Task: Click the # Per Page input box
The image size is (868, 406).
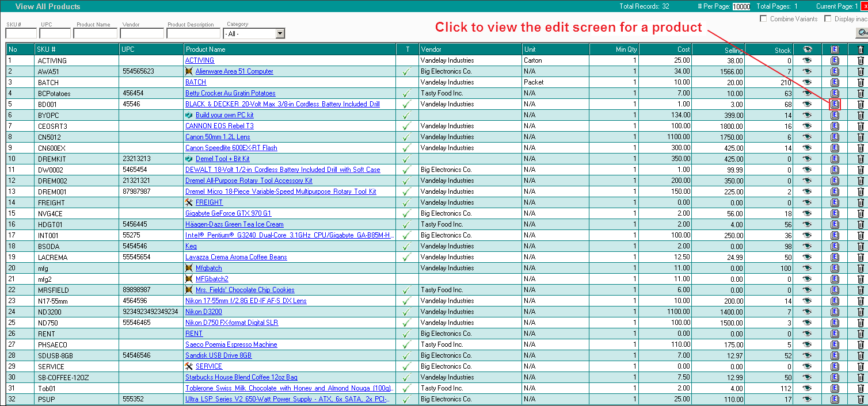Action: pos(741,7)
